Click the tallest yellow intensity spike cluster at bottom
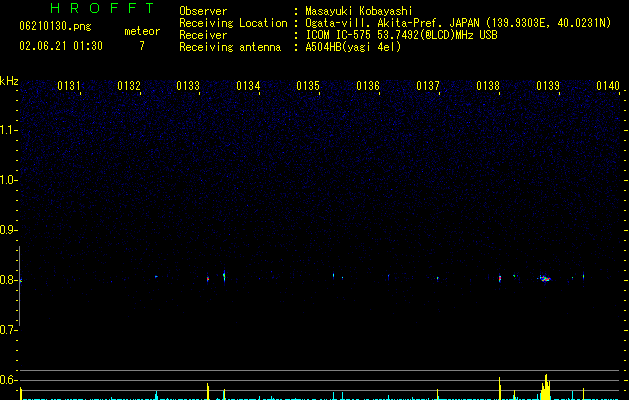The height and width of the screenshot is (400, 629). [546, 387]
